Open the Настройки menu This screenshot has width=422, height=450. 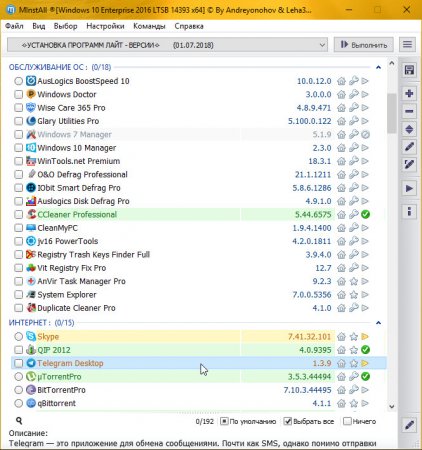tap(105, 26)
